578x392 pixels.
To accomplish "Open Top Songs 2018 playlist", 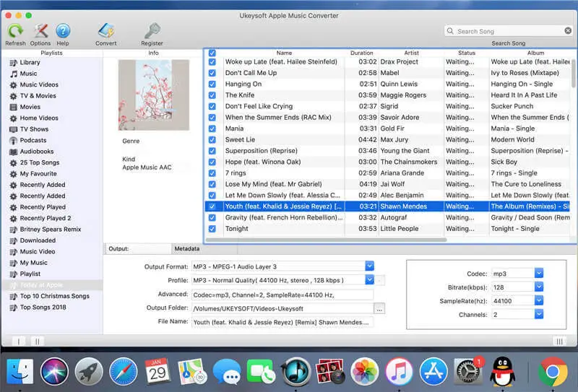I will pyautogui.click(x=43, y=308).
